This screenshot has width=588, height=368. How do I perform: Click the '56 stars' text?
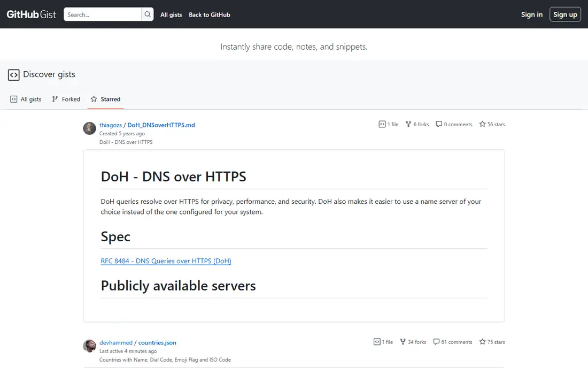pyautogui.click(x=496, y=125)
